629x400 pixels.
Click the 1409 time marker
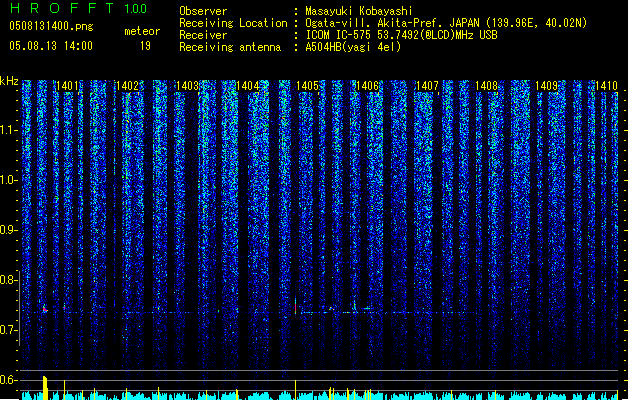[547, 86]
